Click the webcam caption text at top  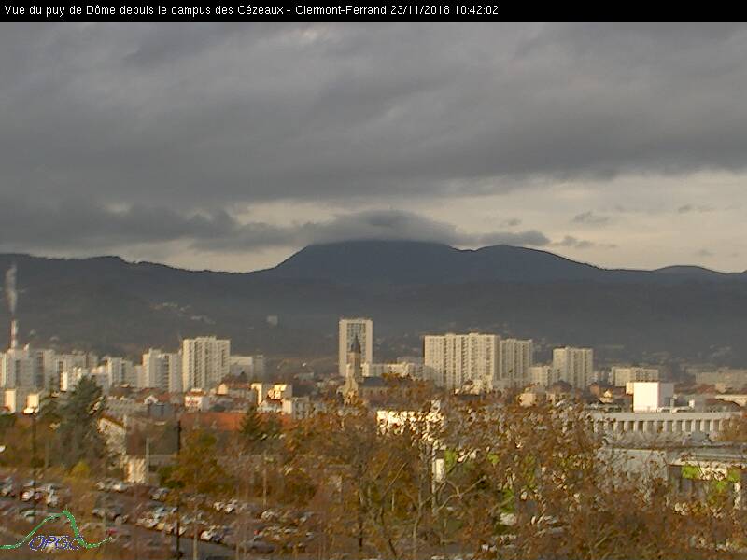point(250,10)
